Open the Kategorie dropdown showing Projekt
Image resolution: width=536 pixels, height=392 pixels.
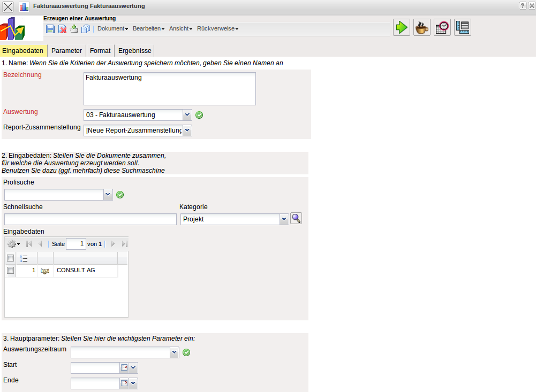(284, 219)
